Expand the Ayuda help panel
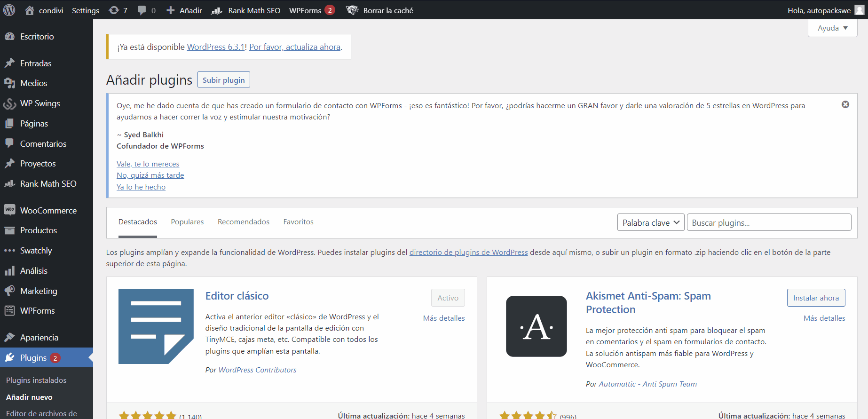 (x=832, y=28)
